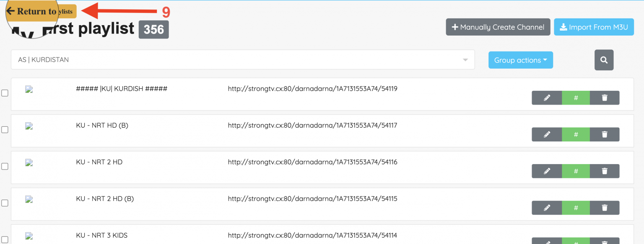Delete the ##### |KU| KURDISH ##### channel
Screen dimensions: 644x244
(604, 98)
